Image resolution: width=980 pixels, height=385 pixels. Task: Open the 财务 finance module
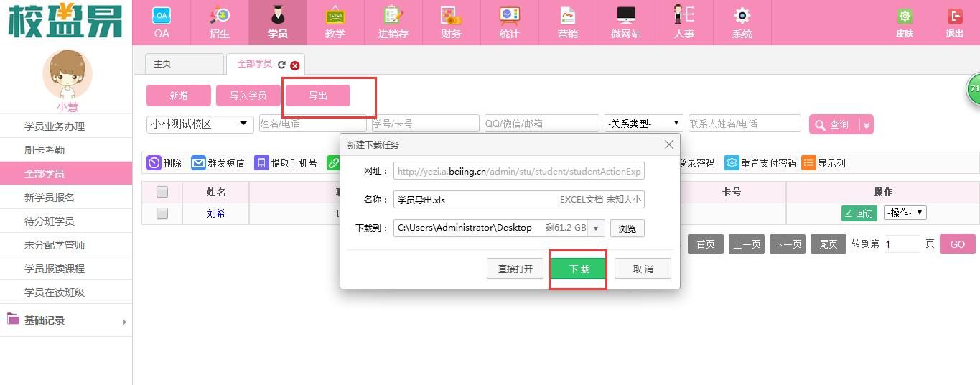[x=451, y=17]
